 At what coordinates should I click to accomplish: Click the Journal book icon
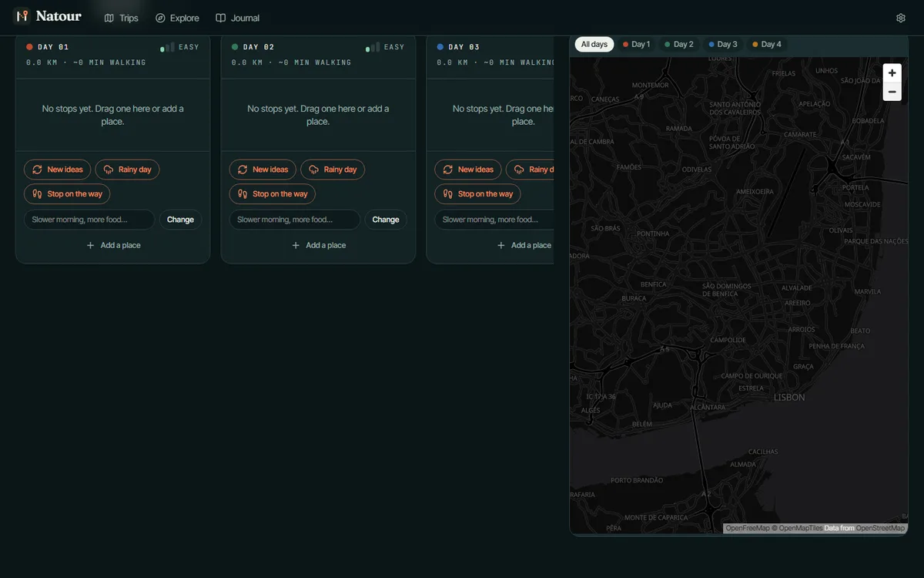[221, 18]
